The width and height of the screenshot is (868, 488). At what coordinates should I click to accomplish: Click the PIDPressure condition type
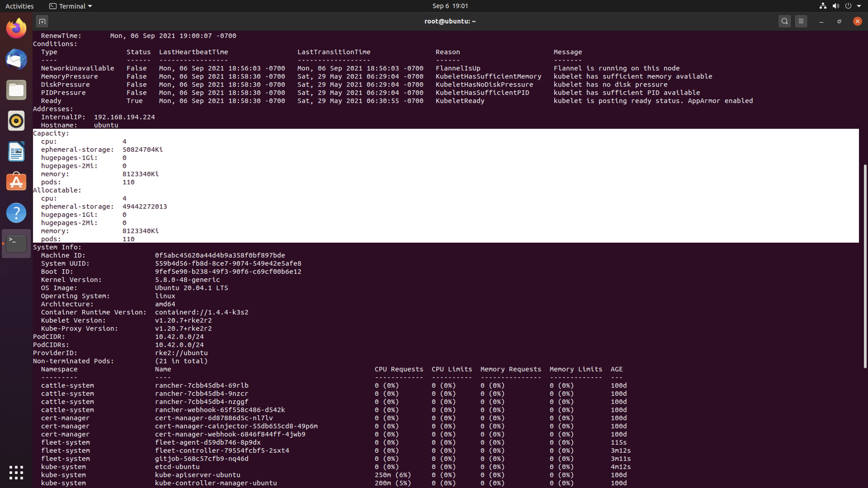[63, 93]
